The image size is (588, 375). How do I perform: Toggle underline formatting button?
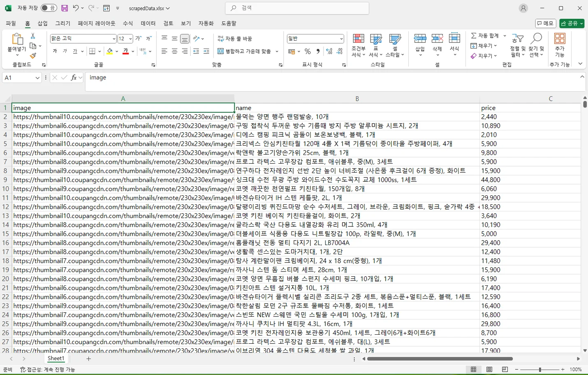pos(75,51)
